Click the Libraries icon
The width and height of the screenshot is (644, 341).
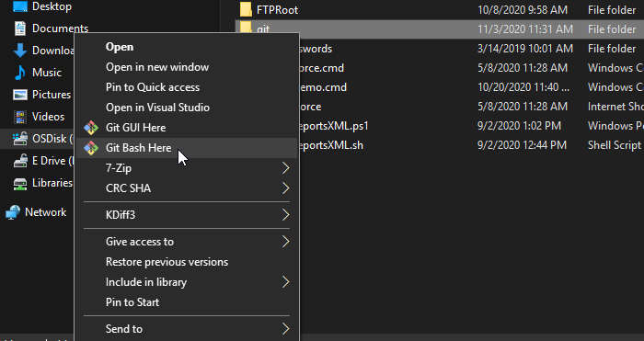19,184
